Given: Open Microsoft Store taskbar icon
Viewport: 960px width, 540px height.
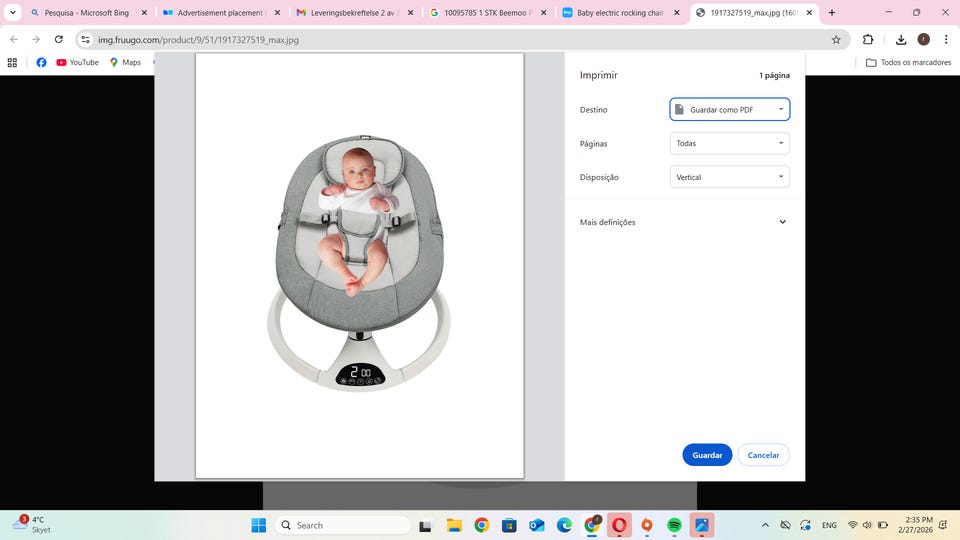Looking at the screenshot, I should 509,525.
